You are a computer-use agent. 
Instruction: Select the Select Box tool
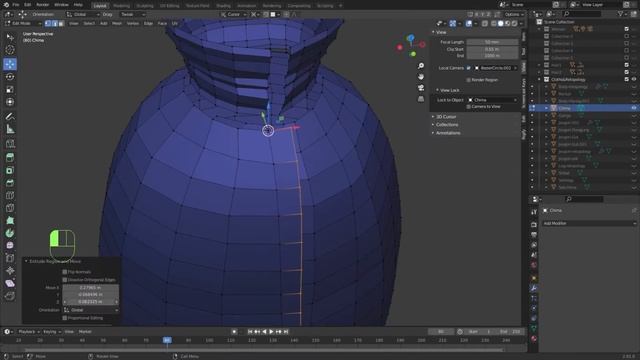[10, 38]
